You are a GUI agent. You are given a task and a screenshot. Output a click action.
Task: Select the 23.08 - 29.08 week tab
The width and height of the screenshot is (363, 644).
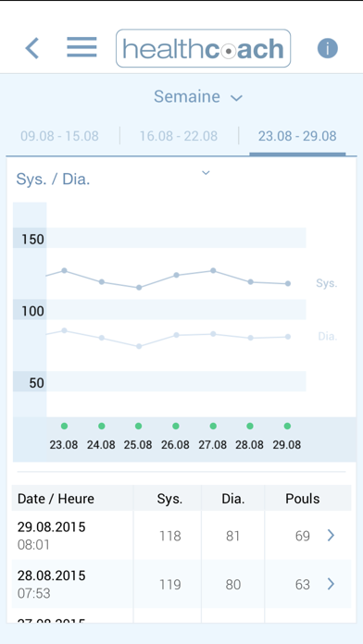297,136
